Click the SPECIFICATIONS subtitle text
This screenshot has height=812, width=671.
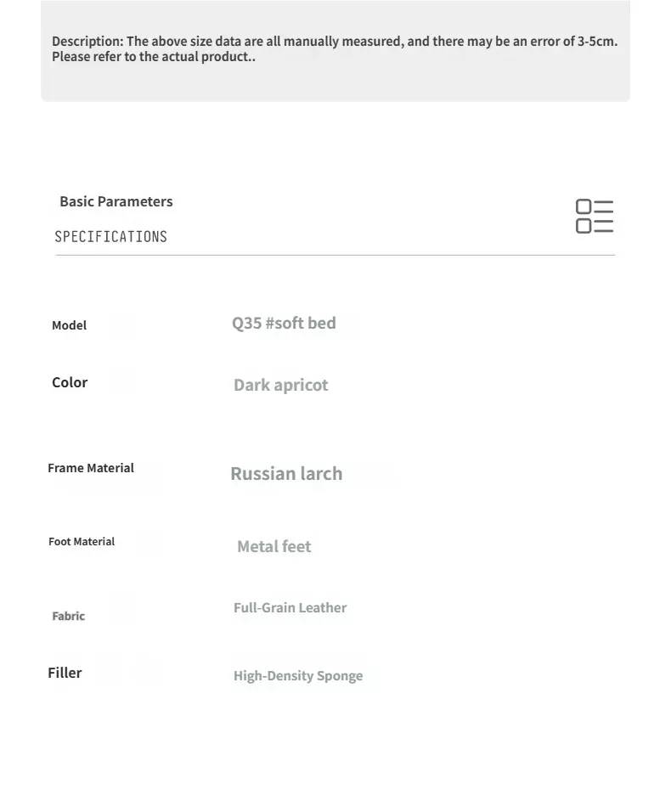pyautogui.click(x=110, y=237)
